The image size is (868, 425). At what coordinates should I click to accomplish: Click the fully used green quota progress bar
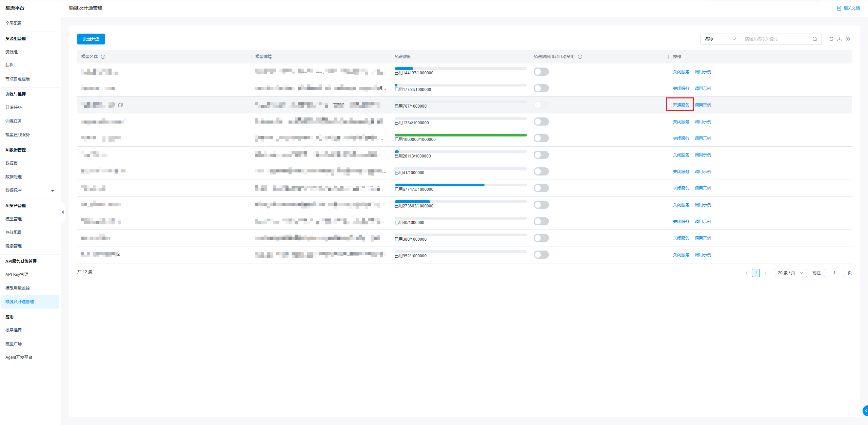[x=460, y=135]
